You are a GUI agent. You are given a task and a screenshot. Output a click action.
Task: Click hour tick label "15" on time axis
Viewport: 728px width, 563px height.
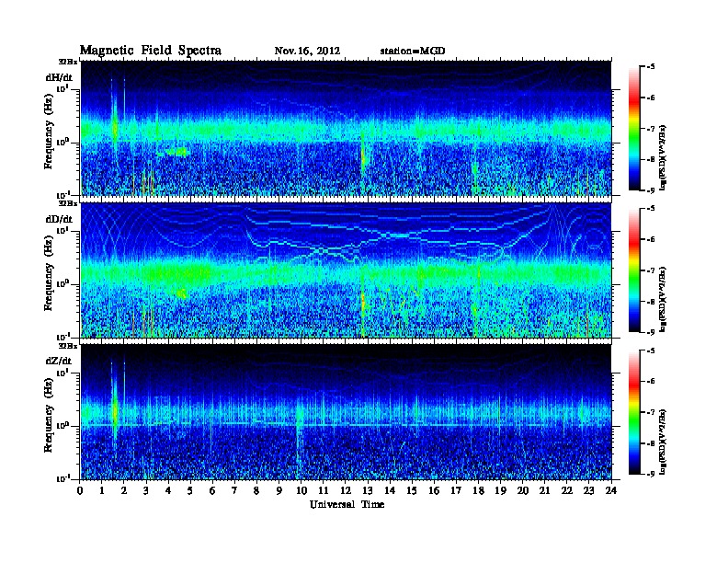(413, 490)
